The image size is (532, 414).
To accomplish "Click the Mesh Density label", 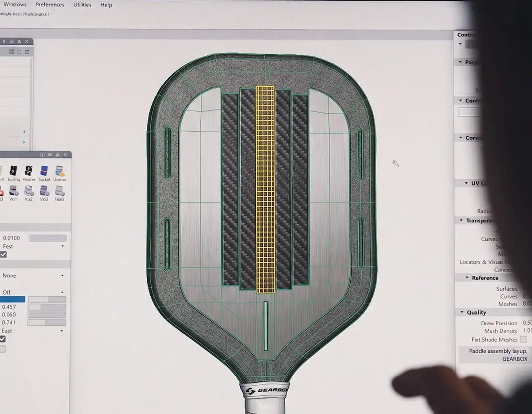I will click(501, 331).
